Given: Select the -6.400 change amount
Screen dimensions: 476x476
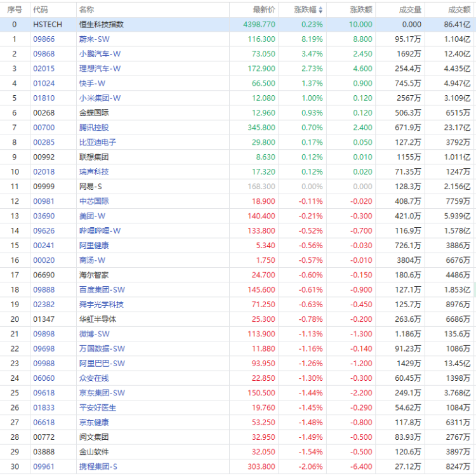Looking at the screenshot, I should click(361, 466).
